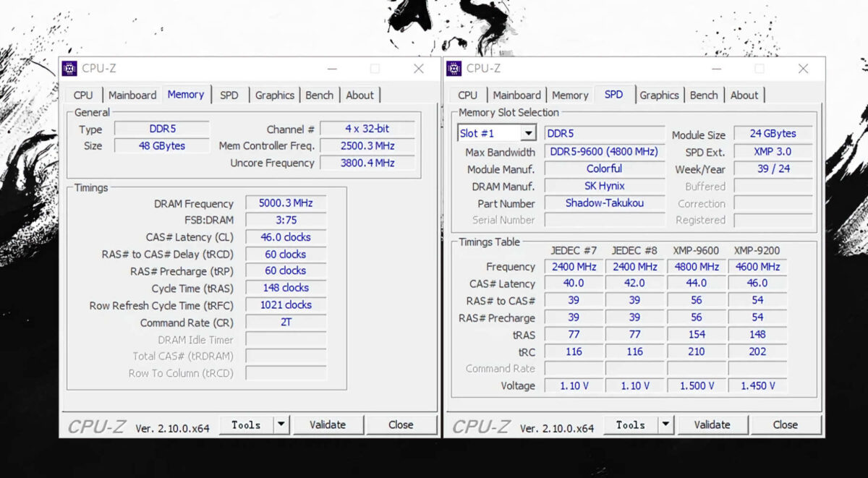
Task: Switch to Mainboard tab in left window
Action: click(132, 95)
